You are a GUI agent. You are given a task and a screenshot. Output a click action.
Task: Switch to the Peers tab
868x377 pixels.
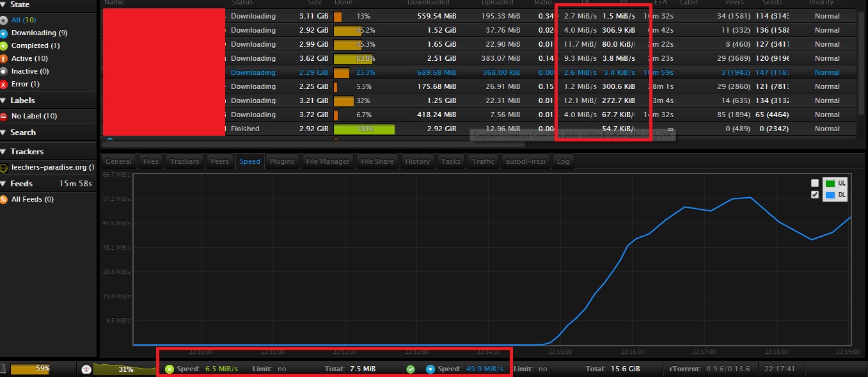point(220,161)
